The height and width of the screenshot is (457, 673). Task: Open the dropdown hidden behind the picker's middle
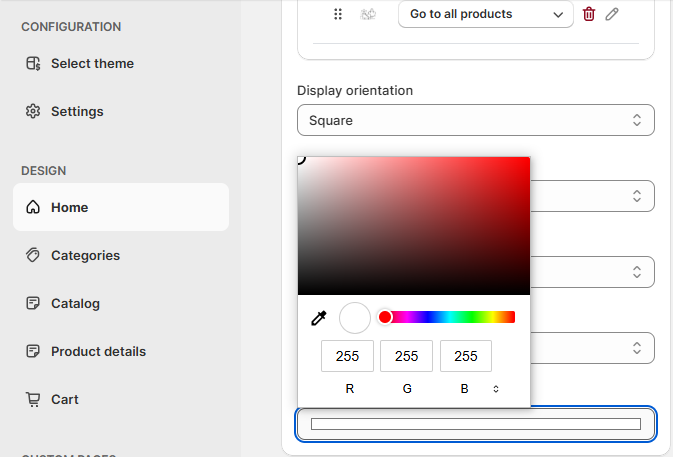point(593,272)
